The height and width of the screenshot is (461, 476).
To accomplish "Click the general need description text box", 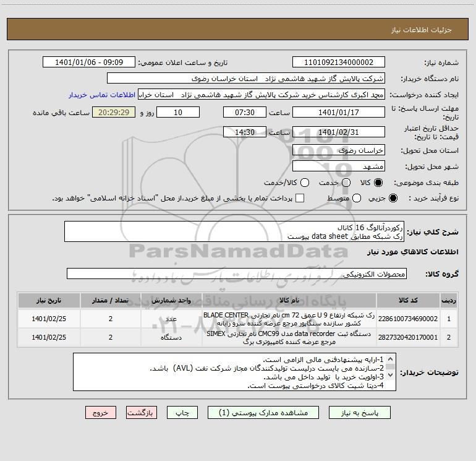I will click(x=234, y=232).
